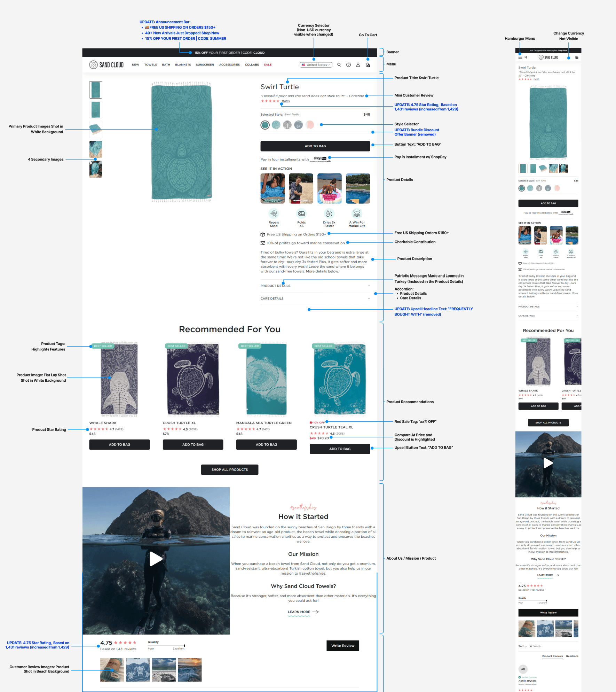Open the BATH menu item
Screen dimensions: 616x692
pos(166,65)
